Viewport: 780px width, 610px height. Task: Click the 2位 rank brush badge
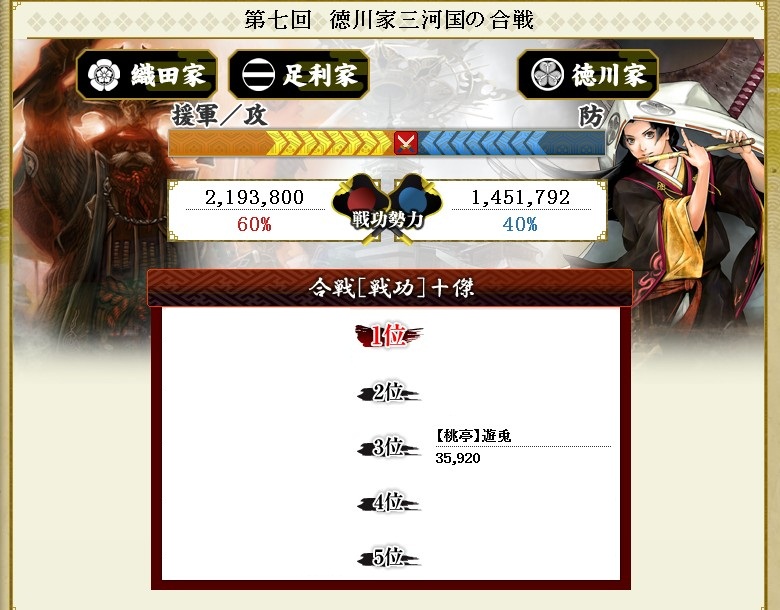click(x=389, y=393)
